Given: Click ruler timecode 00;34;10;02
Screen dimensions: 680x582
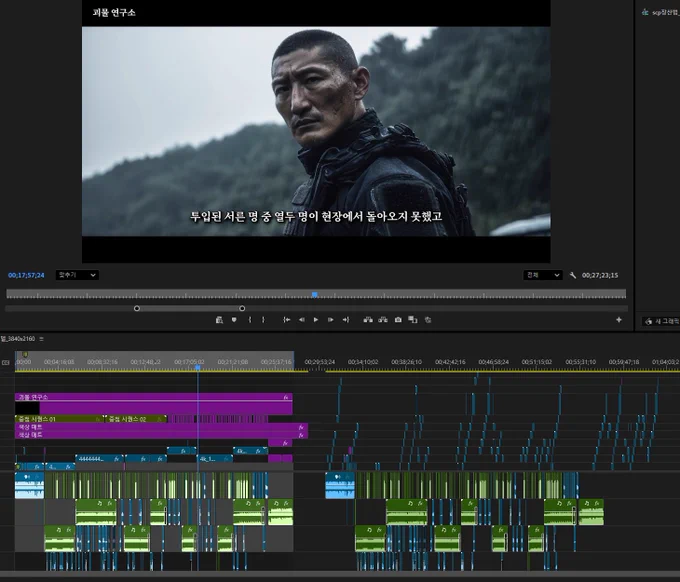Looking at the screenshot, I should tap(363, 362).
